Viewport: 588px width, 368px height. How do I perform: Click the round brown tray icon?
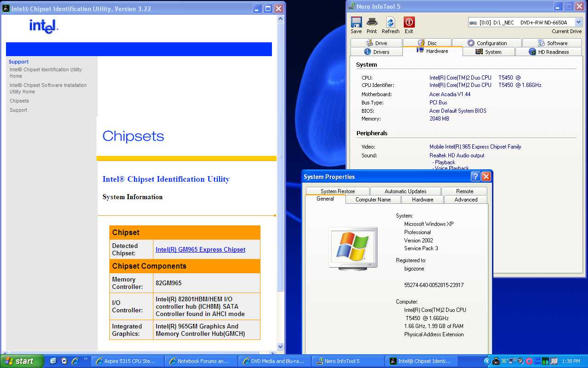[x=520, y=361]
